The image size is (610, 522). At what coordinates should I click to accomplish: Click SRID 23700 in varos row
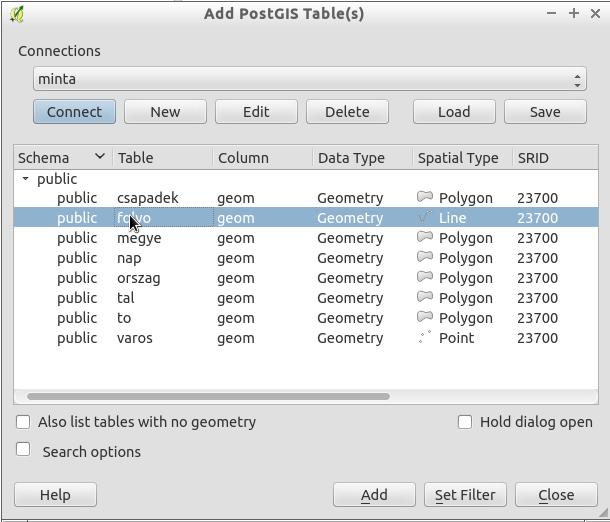click(x=538, y=338)
